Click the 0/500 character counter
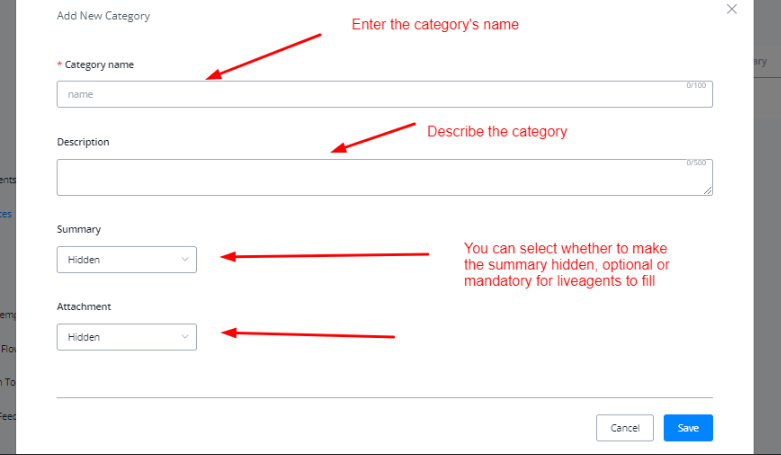The image size is (781, 455). pyautogui.click(x=696, y=163)
